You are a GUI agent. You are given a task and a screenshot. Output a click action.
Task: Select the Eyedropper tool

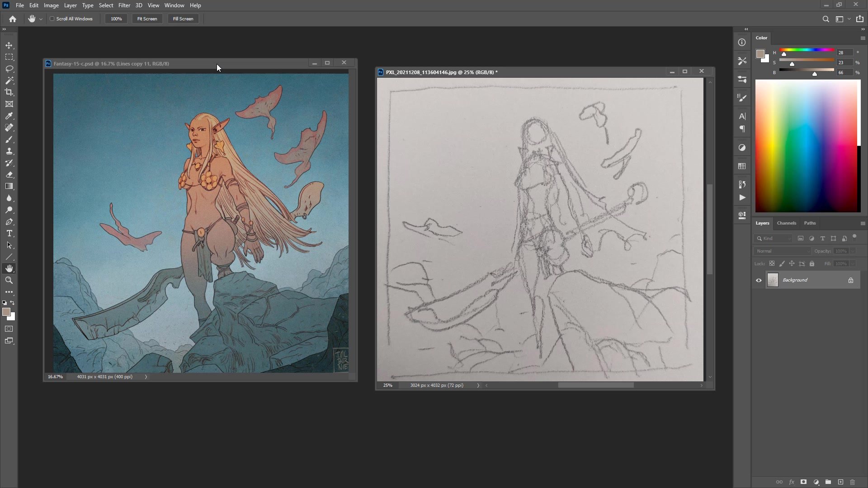[9, 116]
